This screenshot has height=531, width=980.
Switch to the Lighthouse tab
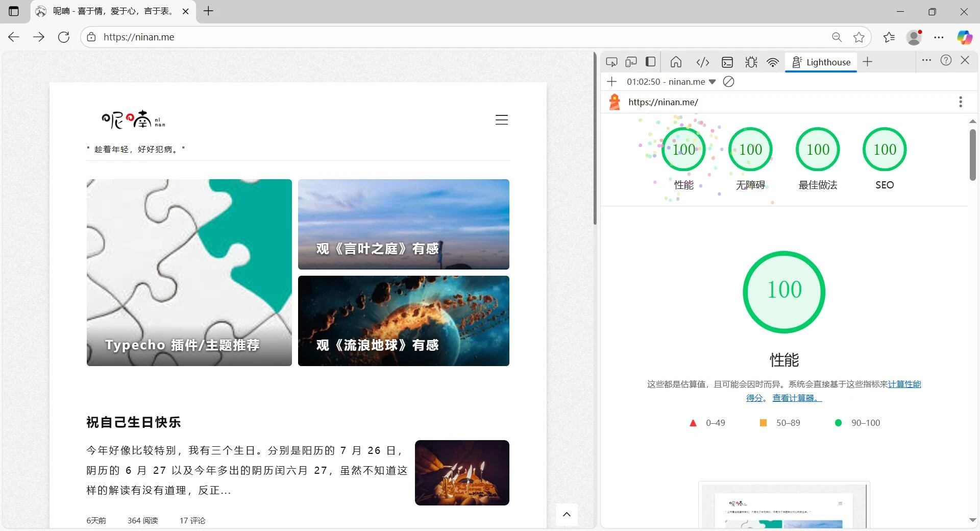click(821, 62)
